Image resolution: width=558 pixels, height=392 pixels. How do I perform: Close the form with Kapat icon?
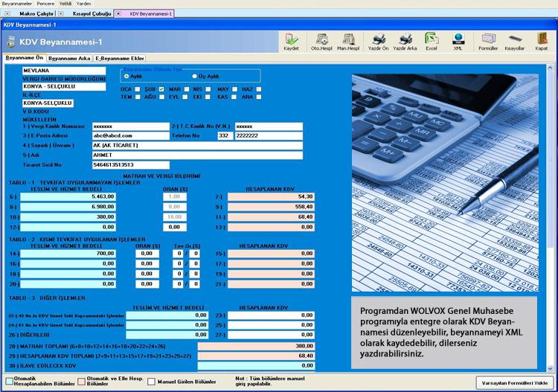[x=542, y=41]
